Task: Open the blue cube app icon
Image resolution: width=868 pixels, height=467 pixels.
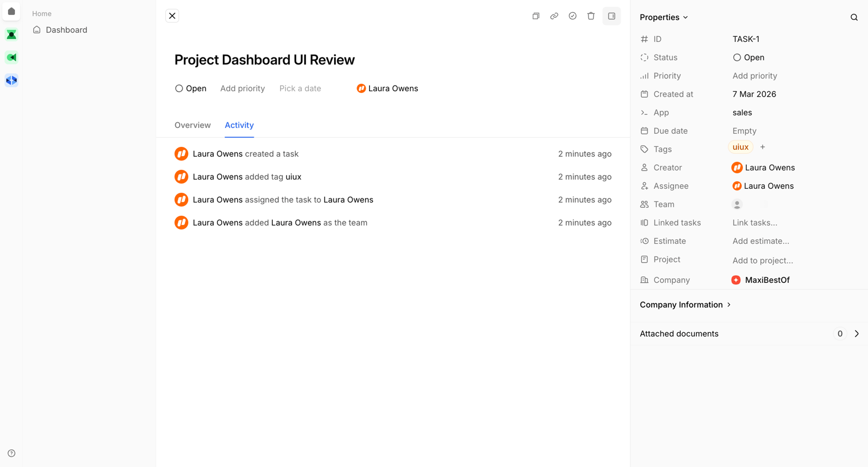Action: (11, 80)
